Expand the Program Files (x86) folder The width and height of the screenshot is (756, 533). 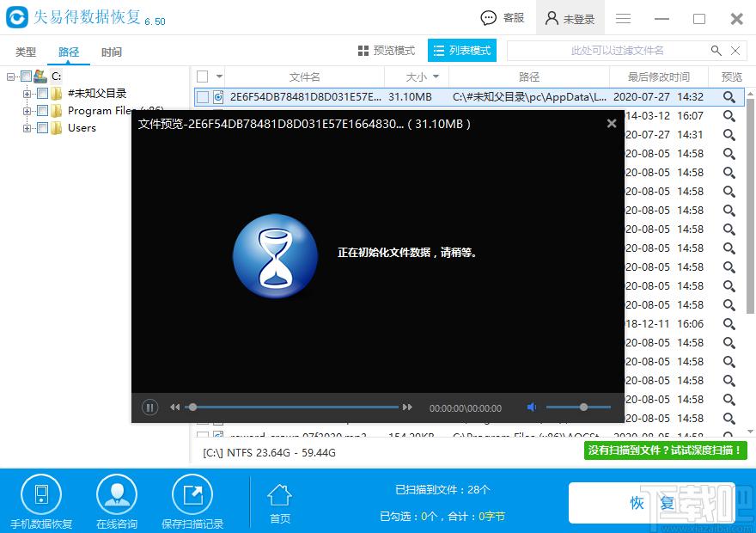pos(27,111)
